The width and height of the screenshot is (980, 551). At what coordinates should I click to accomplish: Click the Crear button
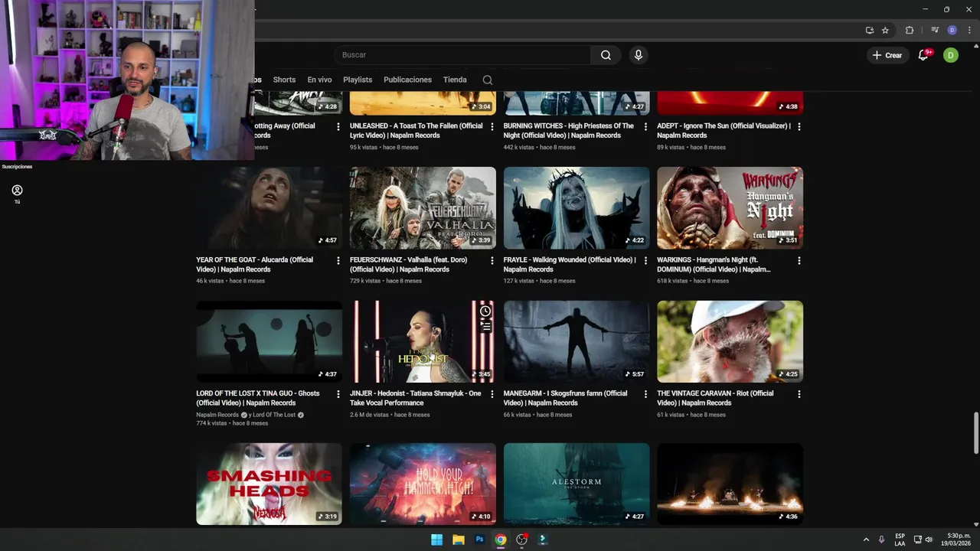[887, 55]
